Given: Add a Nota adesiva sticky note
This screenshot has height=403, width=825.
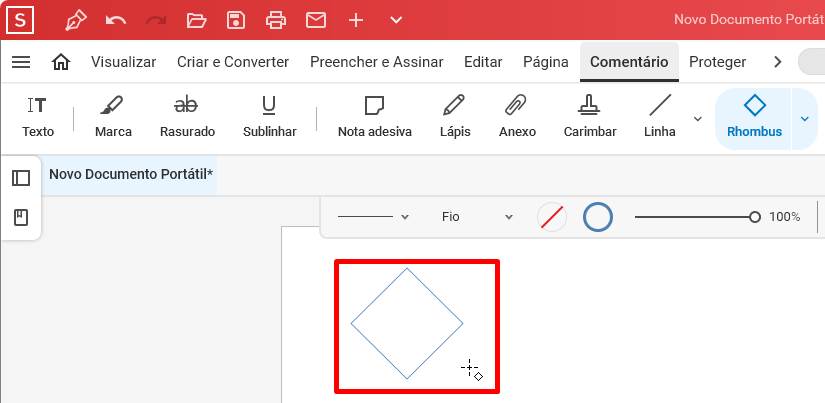Looking at the screenshot, I should (375, 118).
